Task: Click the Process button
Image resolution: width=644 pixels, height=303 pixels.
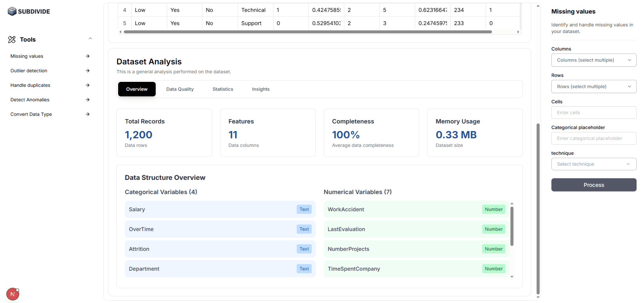Action: [593, 185]
